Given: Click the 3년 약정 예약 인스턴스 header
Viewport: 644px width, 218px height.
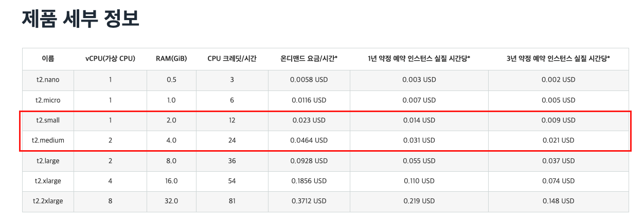Looking at the screenshot, I should click(558, 59).
